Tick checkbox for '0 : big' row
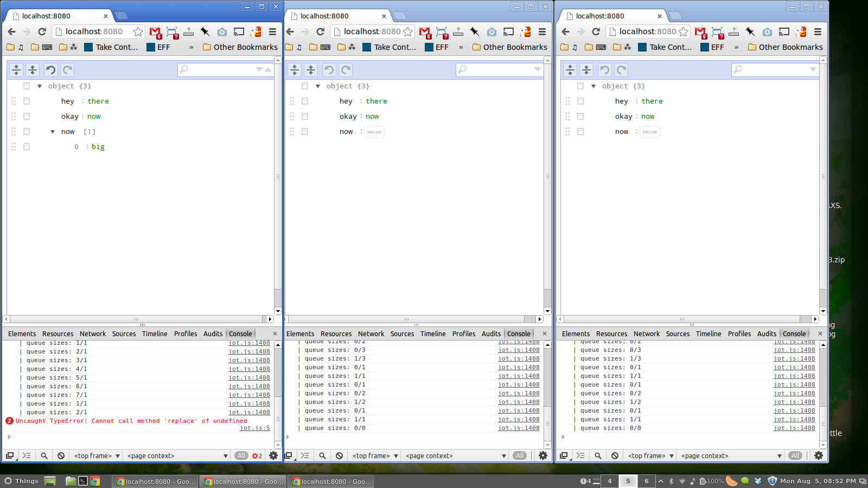The width and height of the screenshot is (868, 488). [x=27, y=146]
